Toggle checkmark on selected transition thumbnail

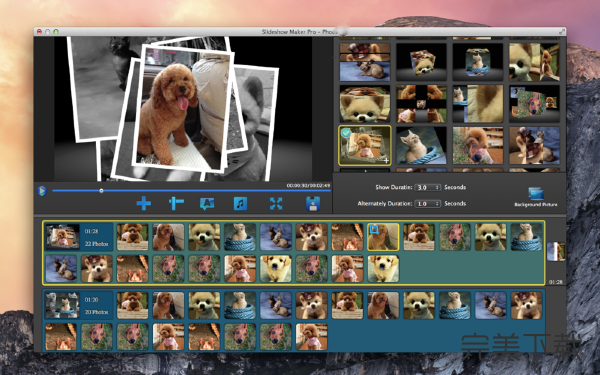point(346,133)
